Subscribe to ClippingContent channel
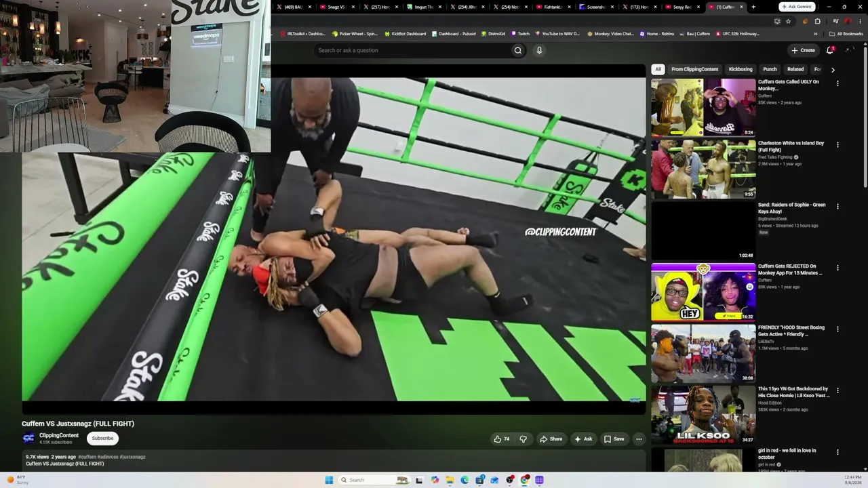The height and width of the screenshot is (488, 868). [x=102, y=439]
